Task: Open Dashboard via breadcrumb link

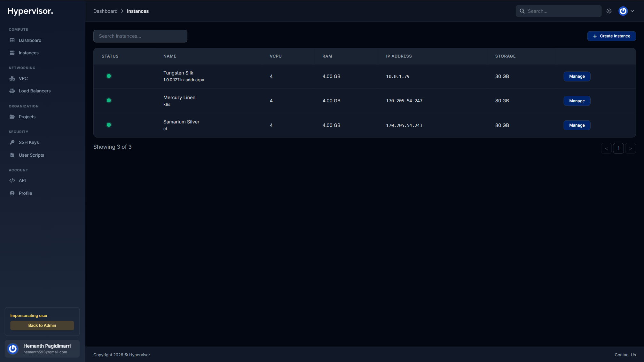Action: click(x=105, y=11)
